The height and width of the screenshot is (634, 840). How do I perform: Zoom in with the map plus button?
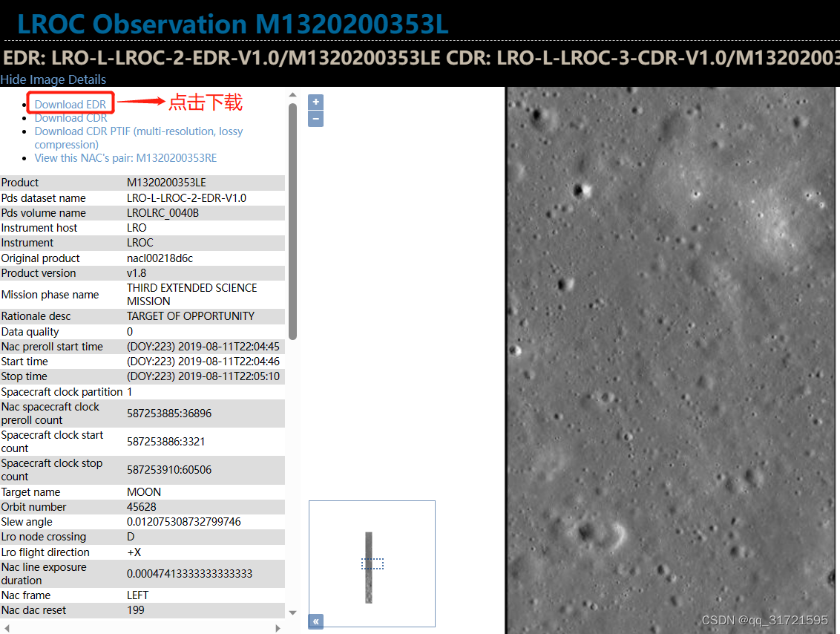315,102
